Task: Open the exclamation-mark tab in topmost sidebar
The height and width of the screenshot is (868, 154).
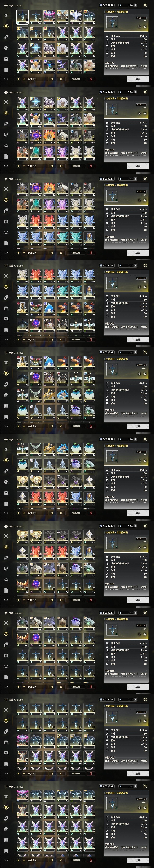Action: click(x=6, y=69)
